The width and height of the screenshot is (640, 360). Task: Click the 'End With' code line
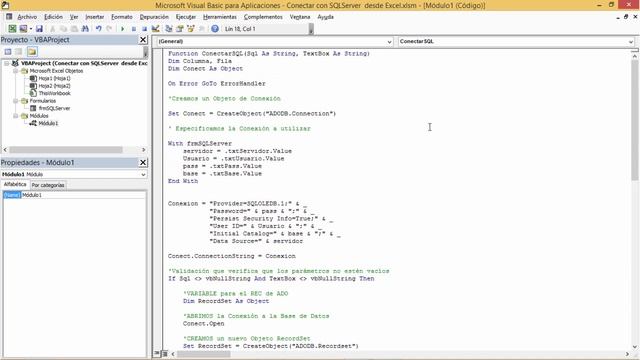(x=183, y=181)
